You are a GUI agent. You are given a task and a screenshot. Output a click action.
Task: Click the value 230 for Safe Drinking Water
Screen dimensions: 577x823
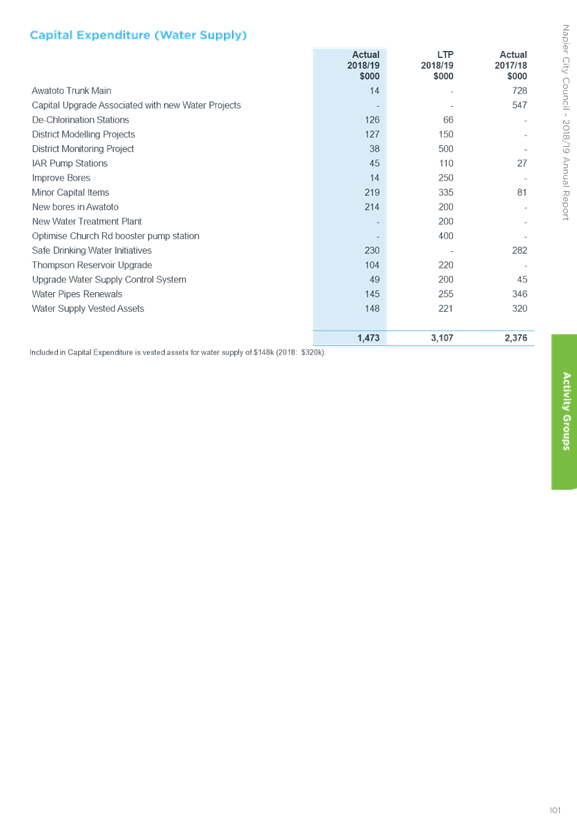[372, 250]
